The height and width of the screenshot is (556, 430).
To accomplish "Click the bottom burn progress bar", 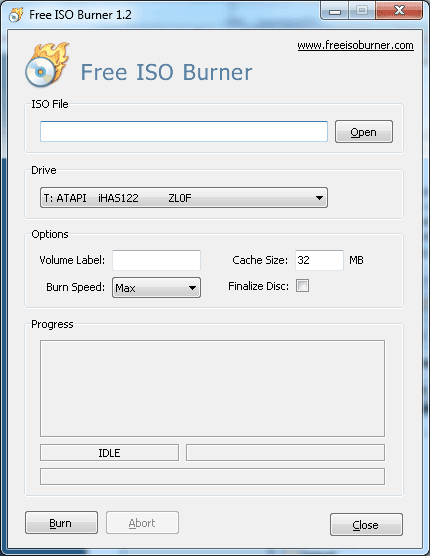I will pyautogui.click(x=212, y=477).
